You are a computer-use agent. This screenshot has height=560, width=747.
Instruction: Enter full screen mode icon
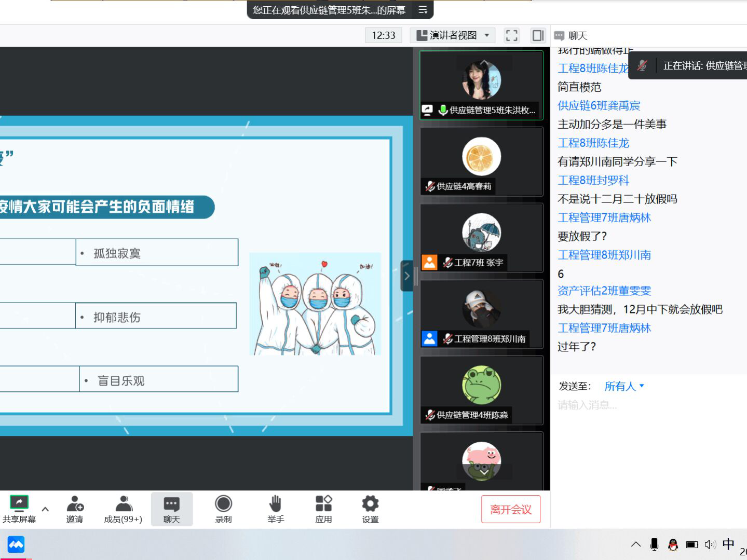coord(511,35)
